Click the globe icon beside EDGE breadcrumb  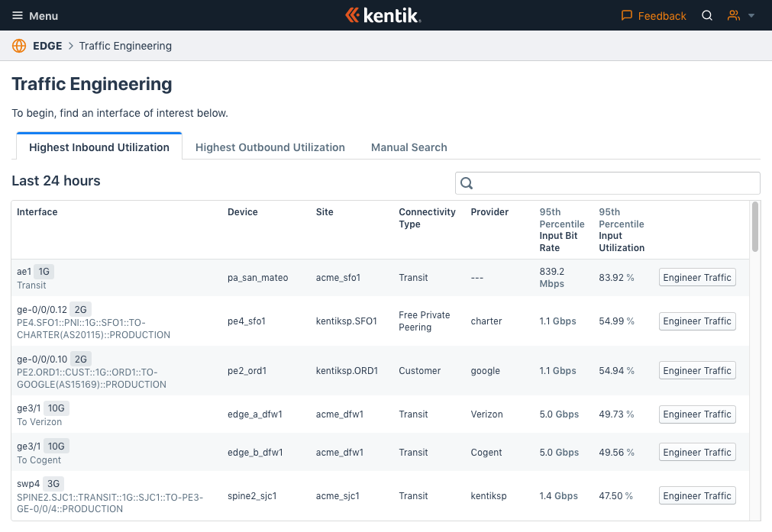(18, 46)
